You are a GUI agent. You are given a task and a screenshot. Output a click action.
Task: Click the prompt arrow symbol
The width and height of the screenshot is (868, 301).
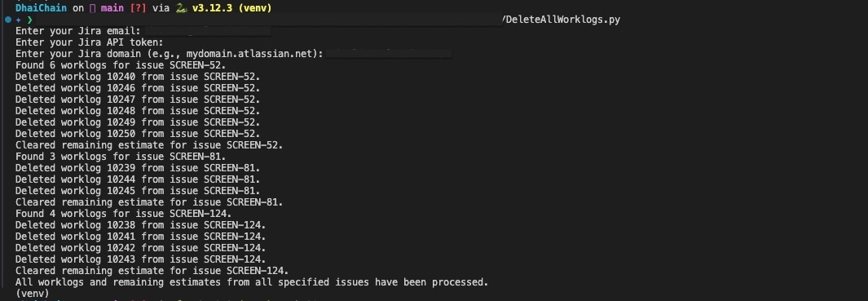coord(30,20)
